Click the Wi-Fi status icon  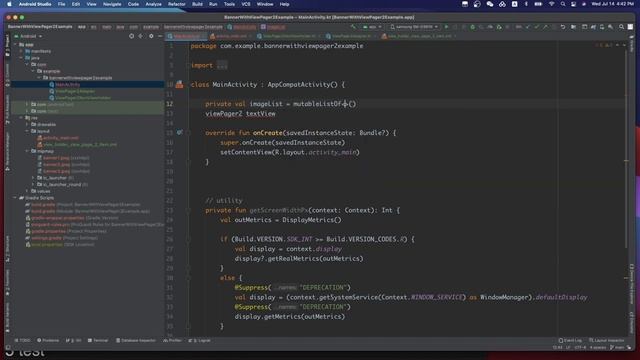click(x=551, y=4)
